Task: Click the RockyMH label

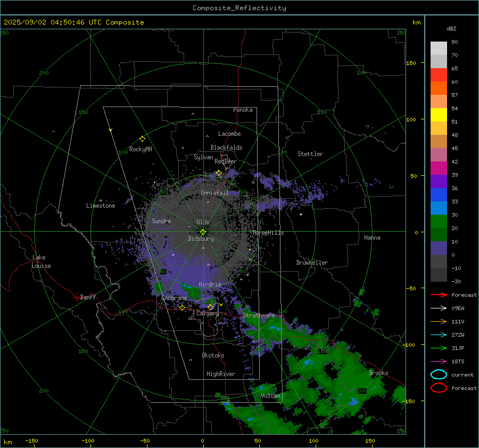Action: [x=141, y=149]
